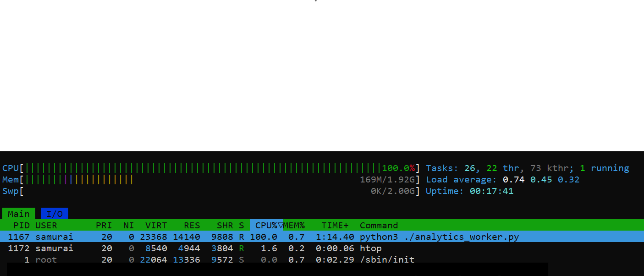The image size is (644, 276).
Task: Sort by VIRT memory column
Action: click(156, 225)
